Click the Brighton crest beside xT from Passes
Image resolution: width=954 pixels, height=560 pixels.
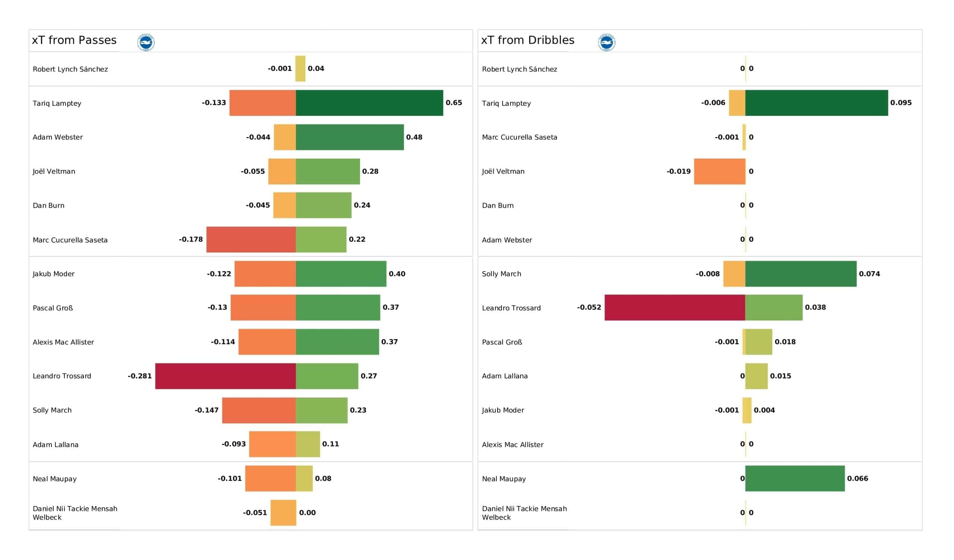click(146, 42)
